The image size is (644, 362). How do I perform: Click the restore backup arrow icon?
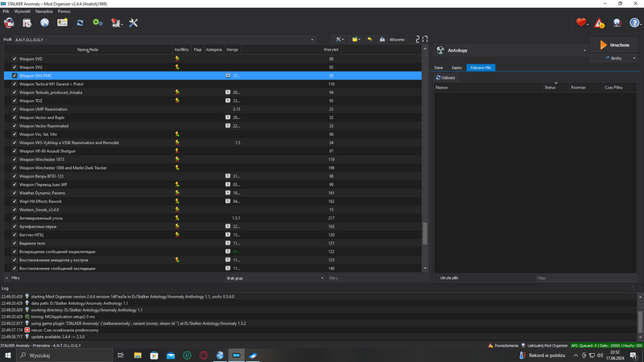point(369,39)
